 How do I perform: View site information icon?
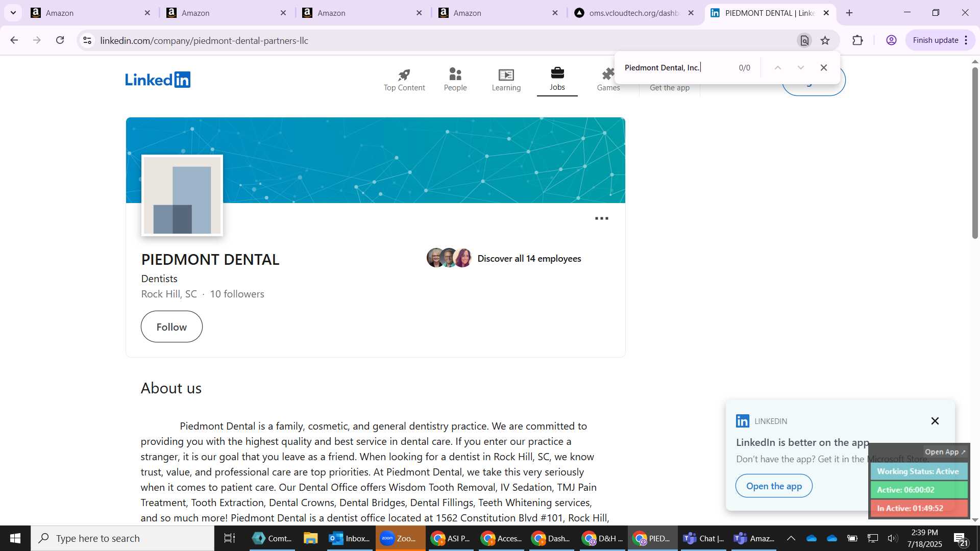(x=87, y=40)
